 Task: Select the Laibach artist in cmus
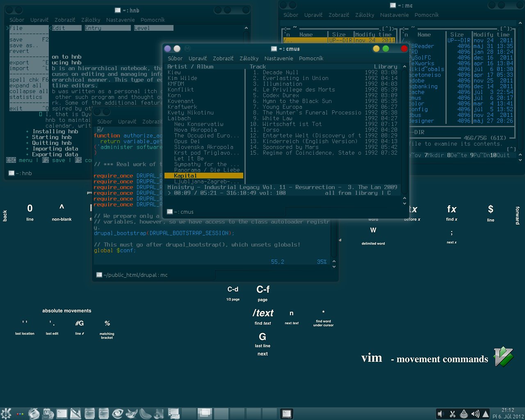point(179,118)
